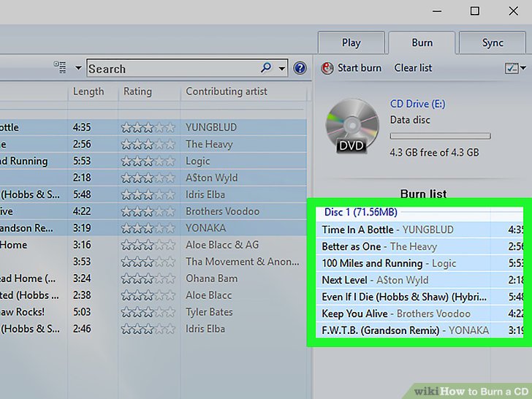
Task: Switch to the Burn tab
Action: tap(422, 42)
